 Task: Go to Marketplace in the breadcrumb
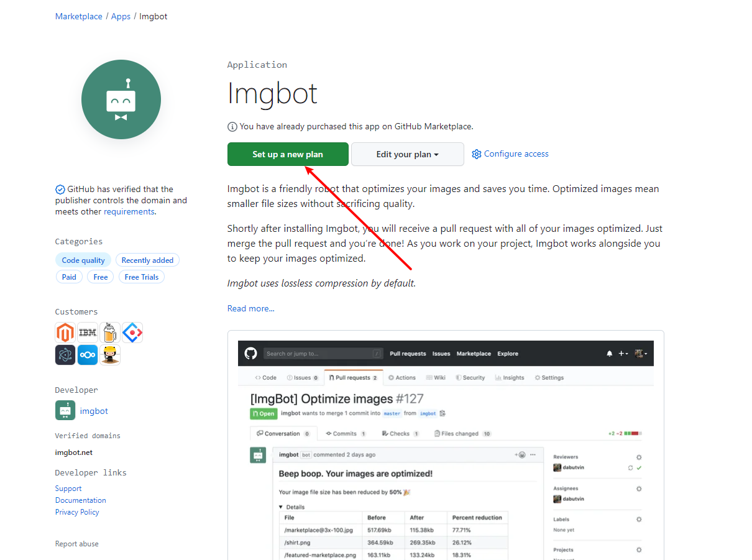[79, 16]
